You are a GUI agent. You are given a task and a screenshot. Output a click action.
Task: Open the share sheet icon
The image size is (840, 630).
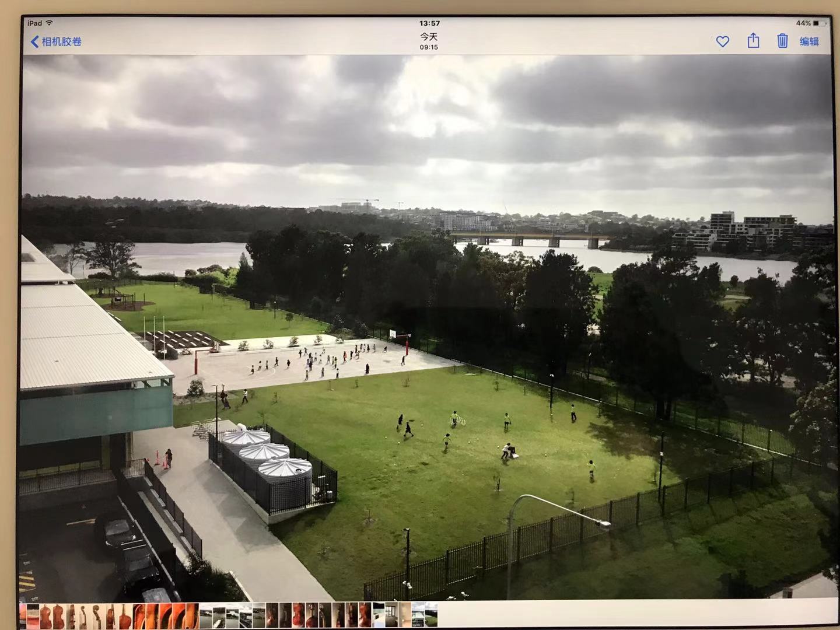pos(753,40)
